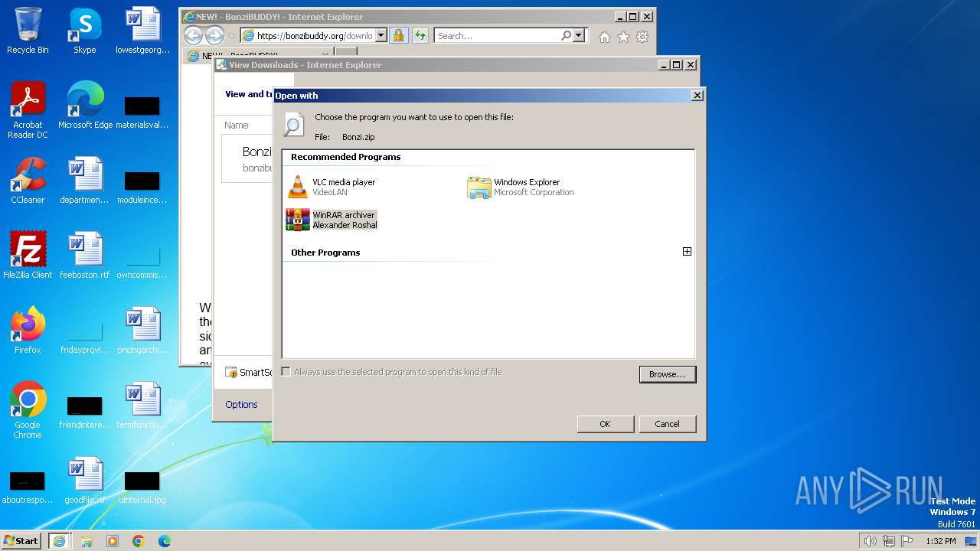Click Internet Explorer in the taskbar
Screen dimensions: 980x551
pyautogui.click(x=58, y=540)
